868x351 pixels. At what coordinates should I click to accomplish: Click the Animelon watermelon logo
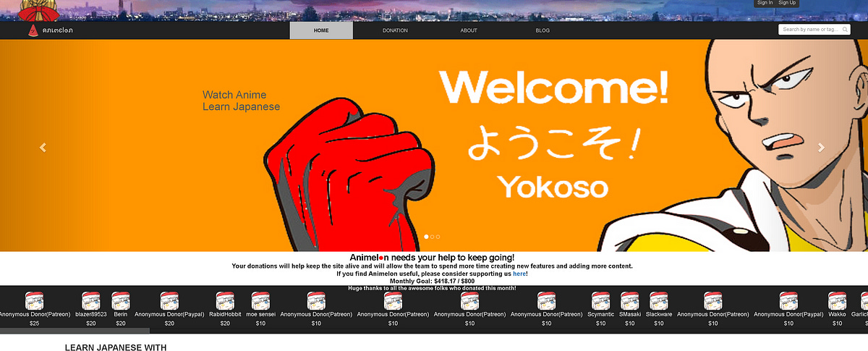51,30
